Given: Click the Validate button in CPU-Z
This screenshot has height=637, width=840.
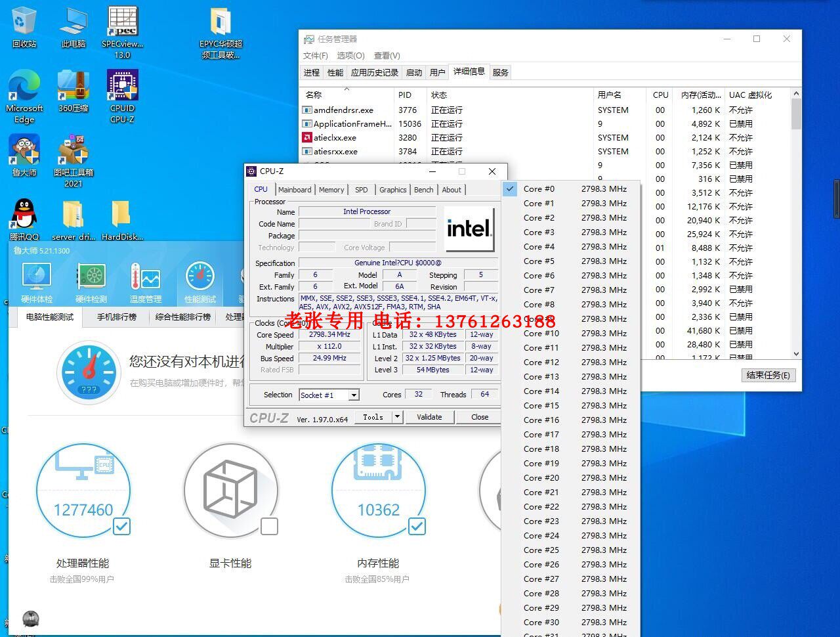Looking at the screenshot, I should point(429,417).
